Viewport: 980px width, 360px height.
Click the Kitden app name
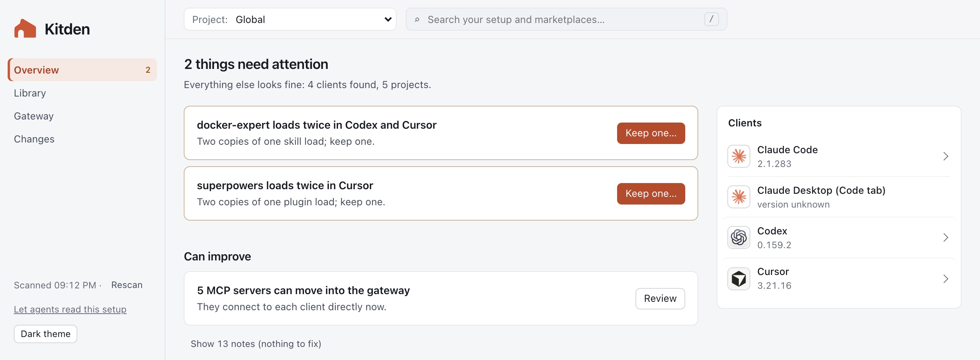click(67, 29)
